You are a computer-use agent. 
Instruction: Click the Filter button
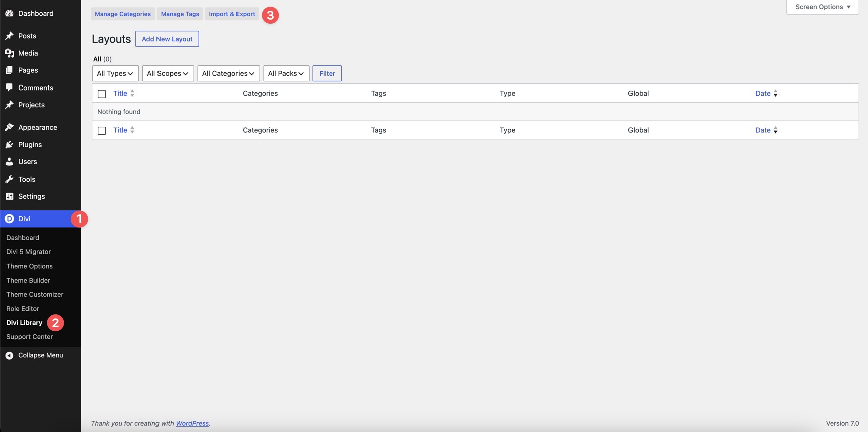point(327,73)
